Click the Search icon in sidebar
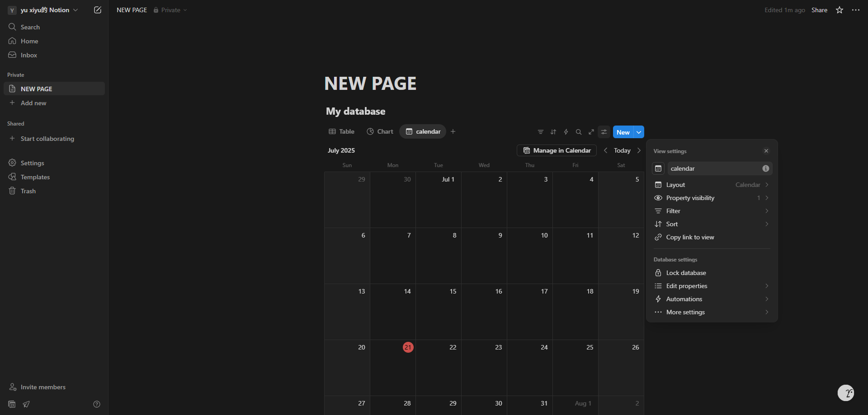 tap(12, 27)
